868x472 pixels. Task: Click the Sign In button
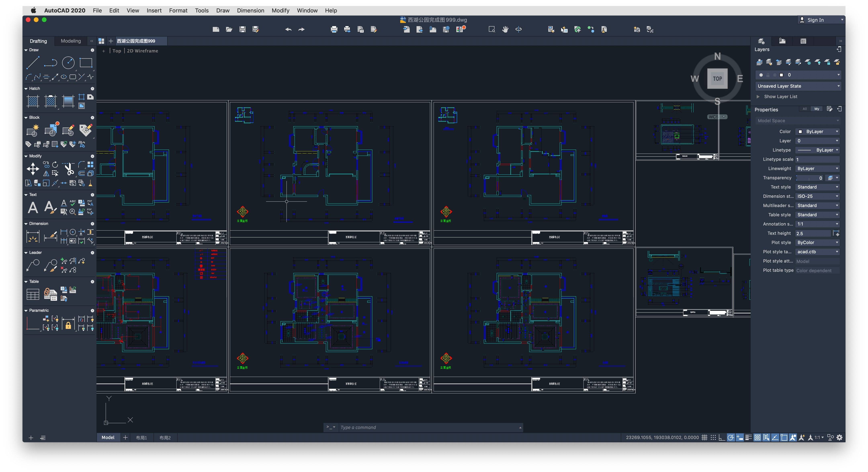pos(815,20)
